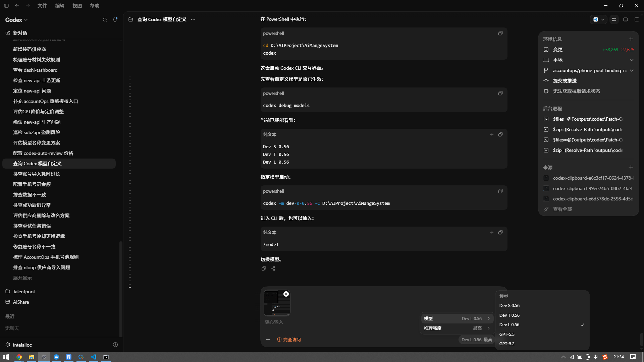Viewport: 644px width, 362px height.
Task: Open the VS Code editor dropdown
Action: point(598,19)
